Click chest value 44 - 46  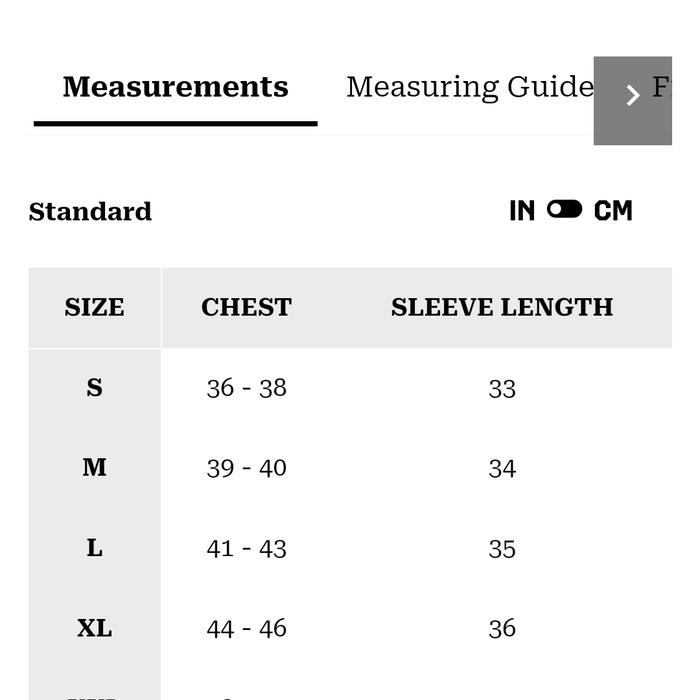[246, 628]
